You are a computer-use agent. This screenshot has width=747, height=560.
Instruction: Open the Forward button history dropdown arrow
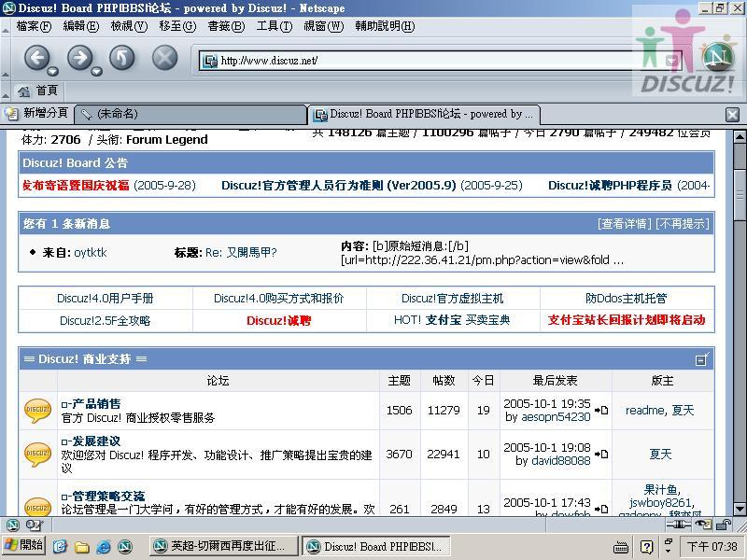97,72
